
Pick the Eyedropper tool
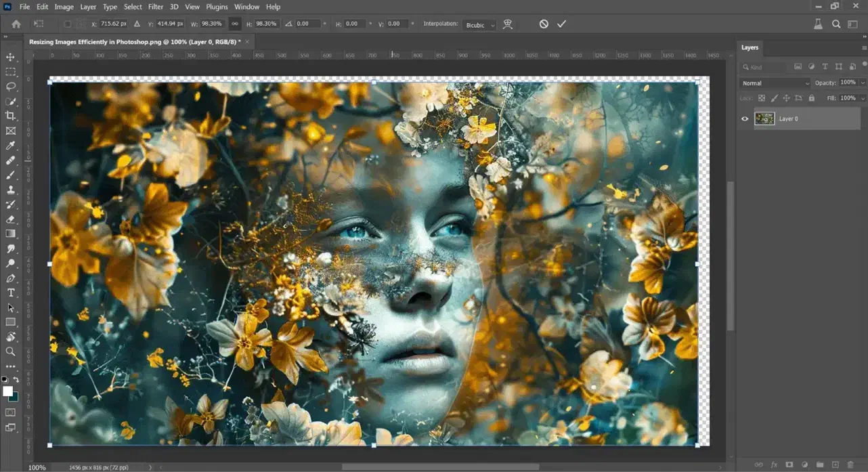[x=11, y=146]
